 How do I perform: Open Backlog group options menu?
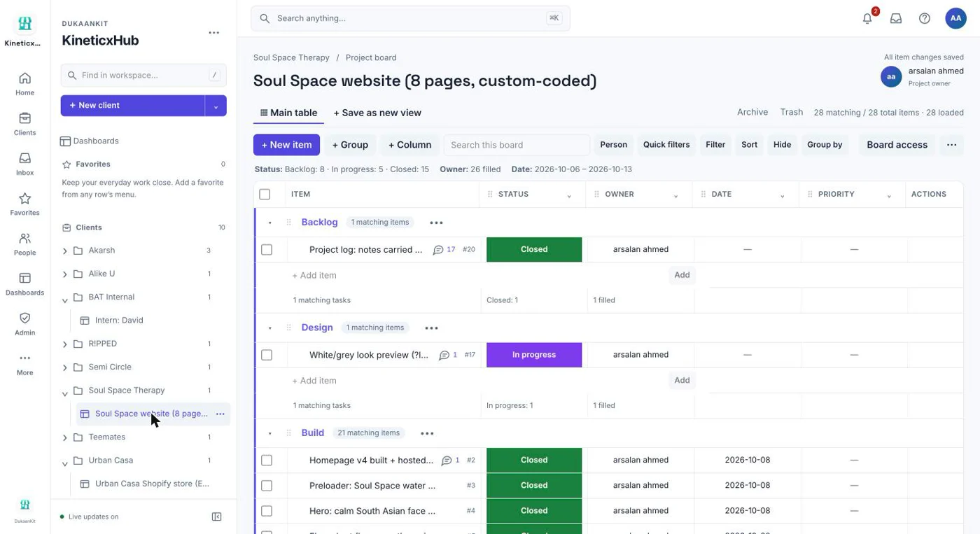click(x=436, y=223)
